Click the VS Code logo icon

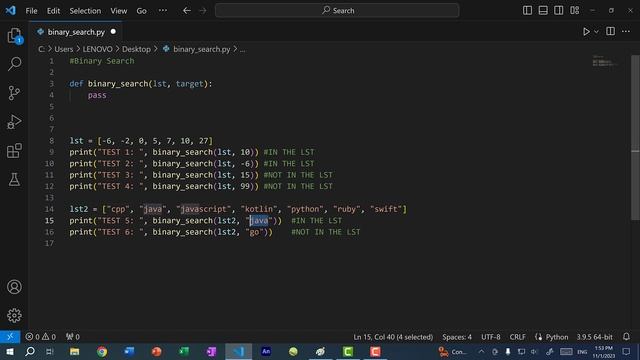(11, 10)
